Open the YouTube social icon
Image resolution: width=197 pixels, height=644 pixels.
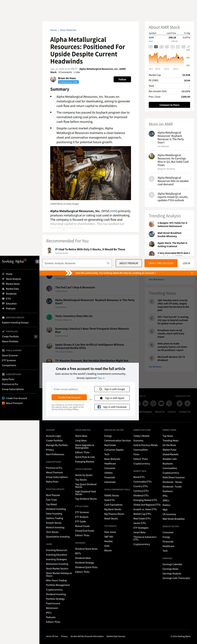pyautogui.click(x=161, y=403)
